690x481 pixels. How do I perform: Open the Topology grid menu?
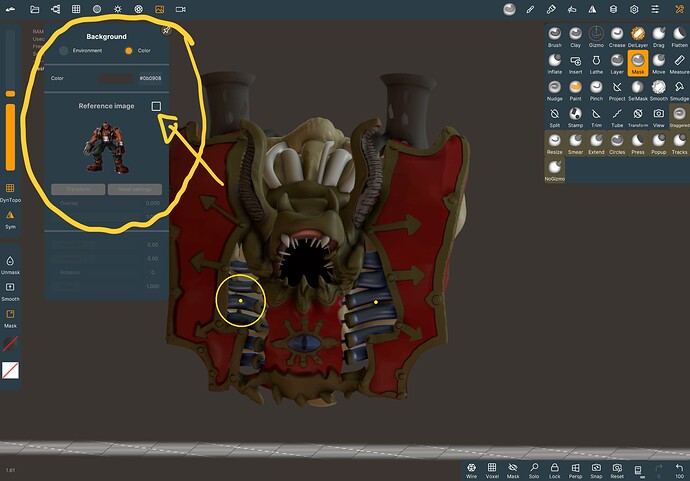coord(76,9)
